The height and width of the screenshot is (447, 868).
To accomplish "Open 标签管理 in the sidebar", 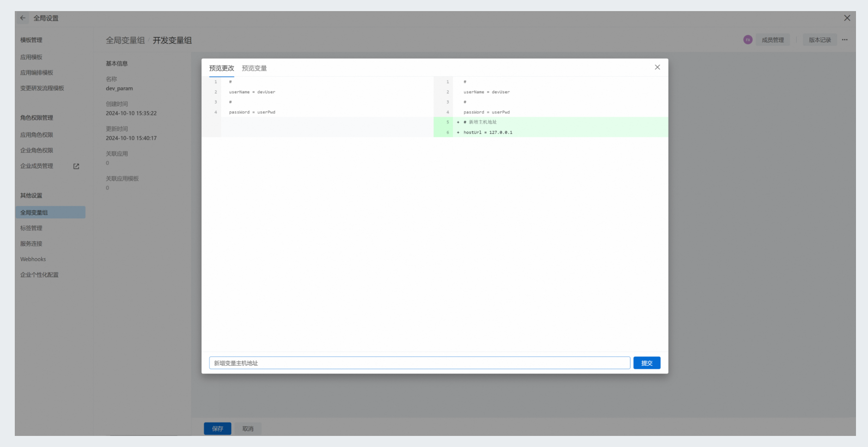I will click(x=31, y=228).
